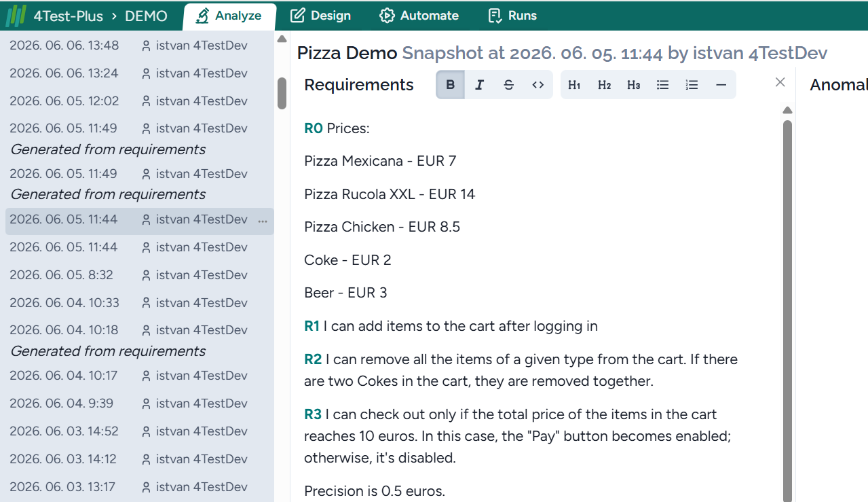Toggle italic formatting button
The height and width of the screenshot is (502, 868).
tap(479, 85)
